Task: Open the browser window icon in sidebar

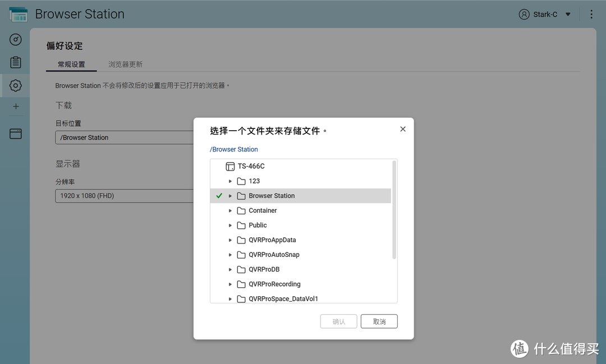Action: click(16, 133)
